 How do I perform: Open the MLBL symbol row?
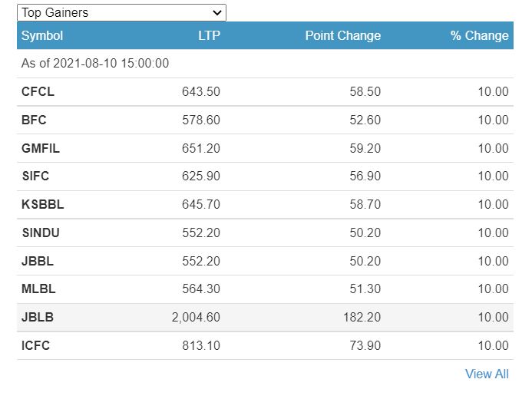(x=38, y=289)
